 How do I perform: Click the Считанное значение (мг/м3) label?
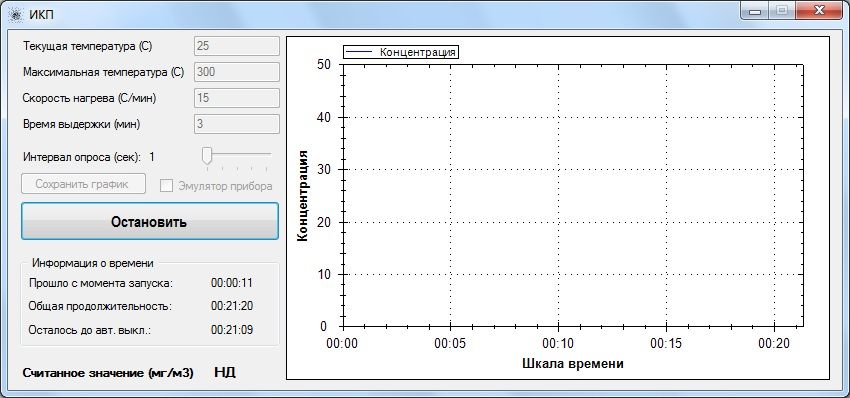tap(108, 373)
